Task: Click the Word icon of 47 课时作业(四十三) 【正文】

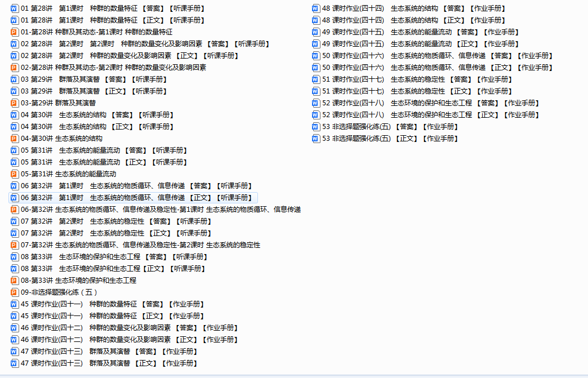Action: [x=15, y=363]
